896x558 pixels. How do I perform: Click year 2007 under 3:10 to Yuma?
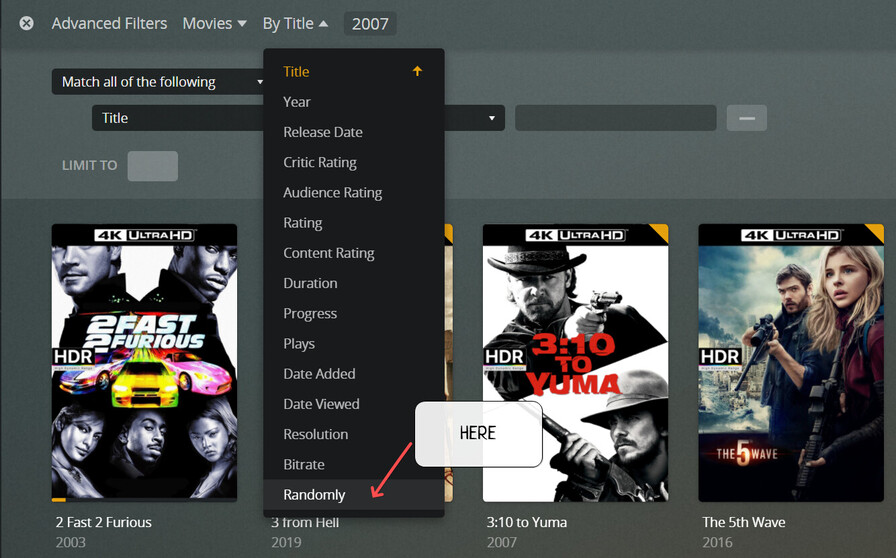pyautogui.click(x=502, y=542)
